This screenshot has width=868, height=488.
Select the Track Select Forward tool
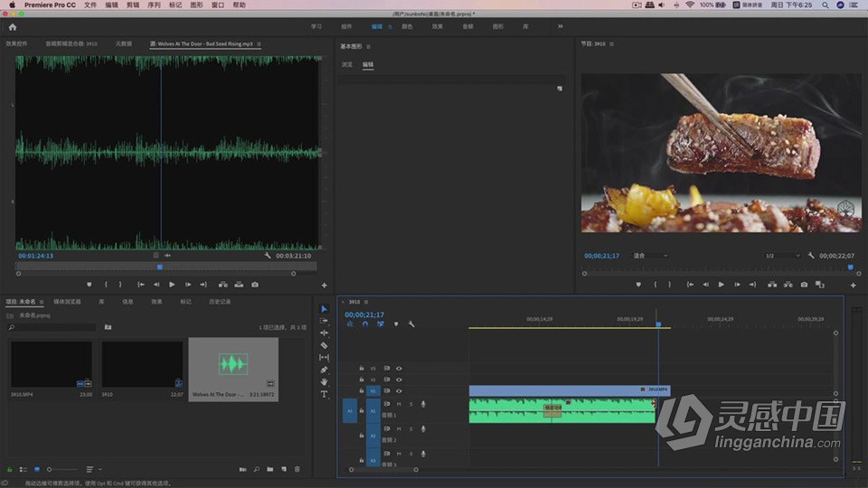[x=324, y=321]
